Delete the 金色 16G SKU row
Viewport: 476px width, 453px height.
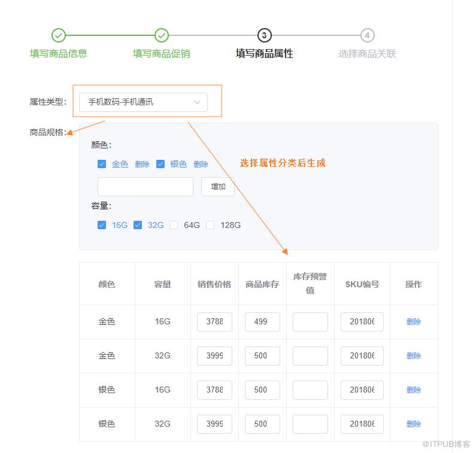pyautogui.click(x=414, y=322)
